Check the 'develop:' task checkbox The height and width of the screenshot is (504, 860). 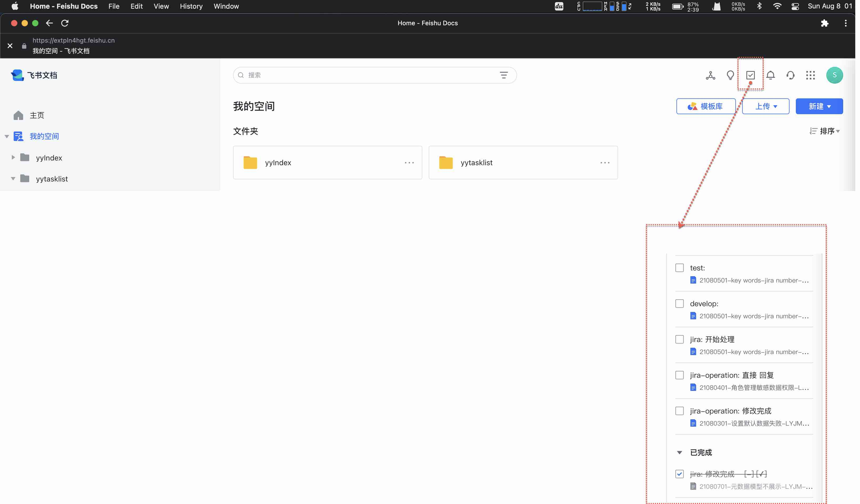(x=680, y=304)
